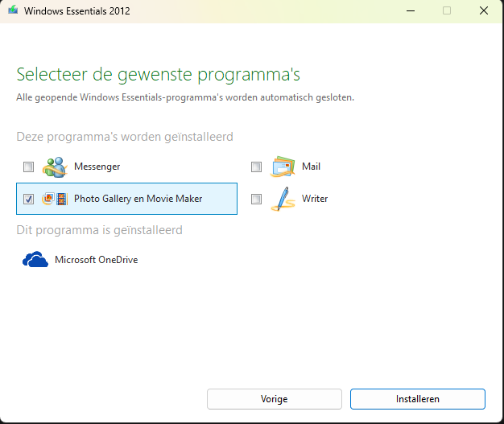Viewport: 504px width, 424px height.
Task: Select the Photo Gallery en Movie Maker label
Action: [138, 199]
